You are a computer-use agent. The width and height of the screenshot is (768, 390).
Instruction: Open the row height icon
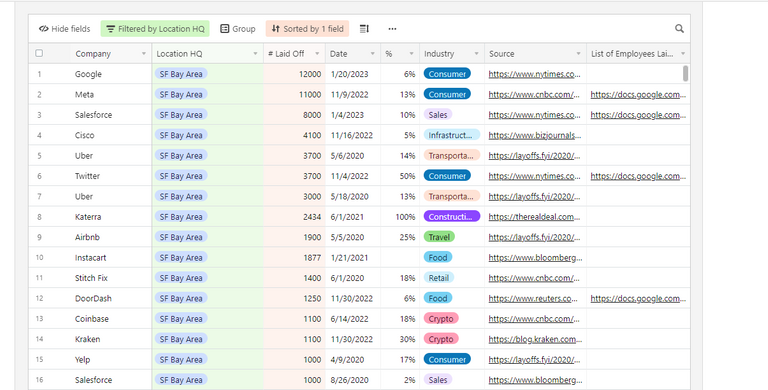[364, 29]
